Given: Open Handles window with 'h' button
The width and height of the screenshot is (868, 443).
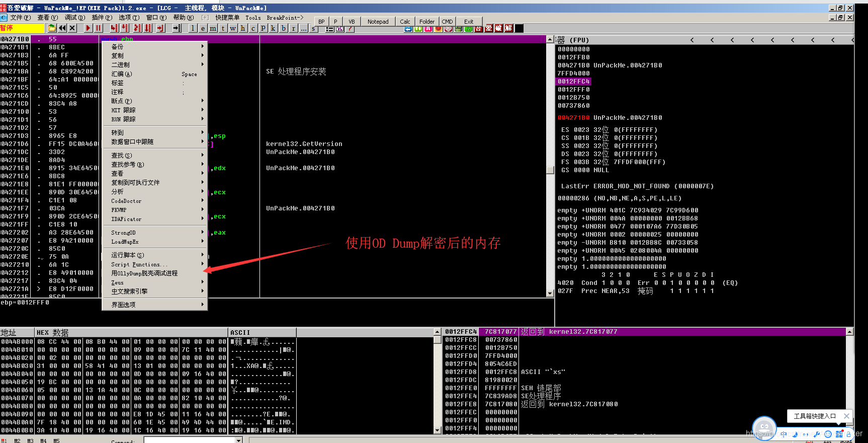Looking at the screenshot, I should [x=243, y=28].
